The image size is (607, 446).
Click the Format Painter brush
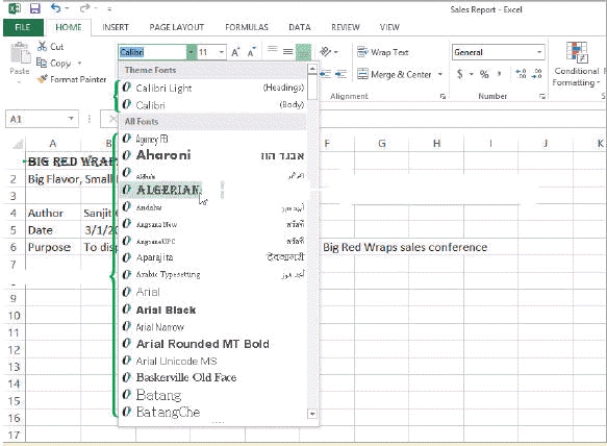(72, 79)
